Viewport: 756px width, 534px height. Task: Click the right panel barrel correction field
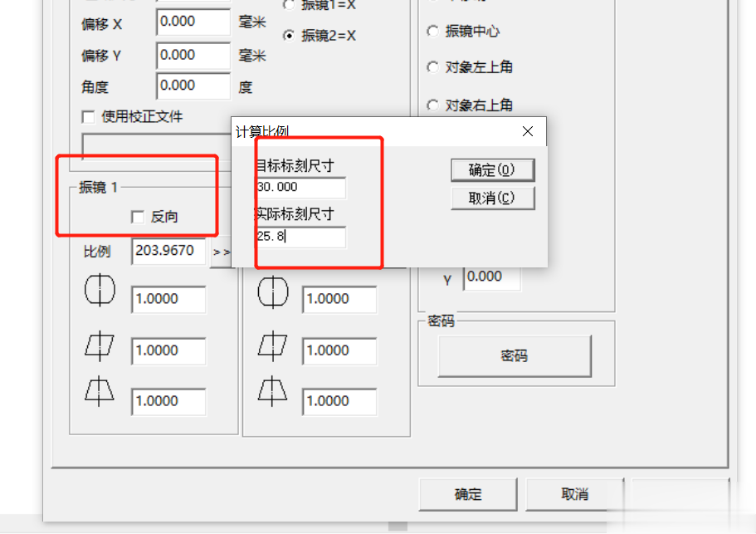point(339,300)
